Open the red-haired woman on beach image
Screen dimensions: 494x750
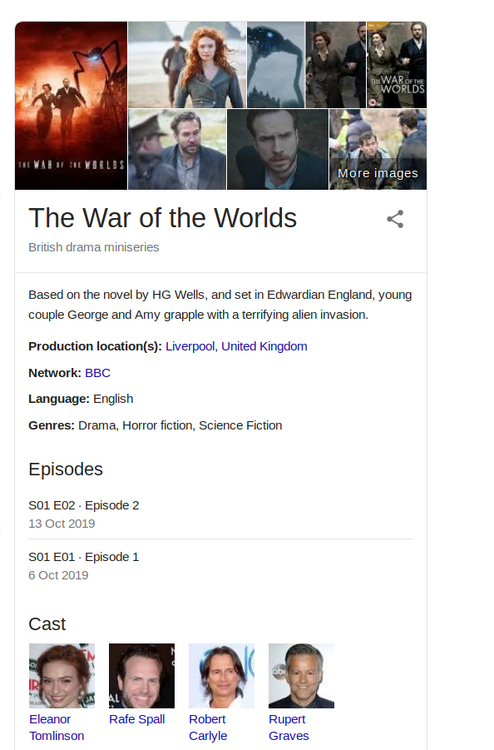pos(187,65)
